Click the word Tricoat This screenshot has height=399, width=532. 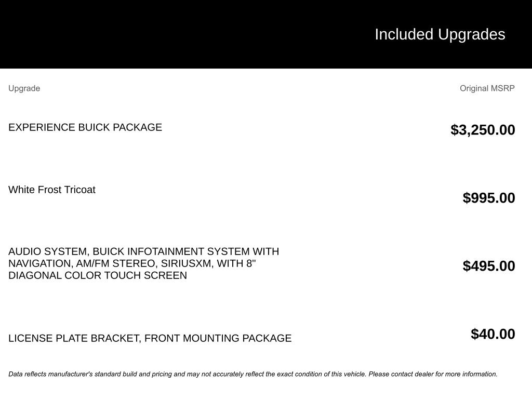click(79, 189)
